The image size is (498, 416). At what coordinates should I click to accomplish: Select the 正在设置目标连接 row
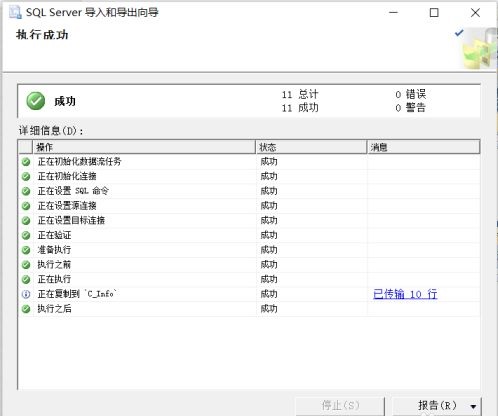(249, 221)
